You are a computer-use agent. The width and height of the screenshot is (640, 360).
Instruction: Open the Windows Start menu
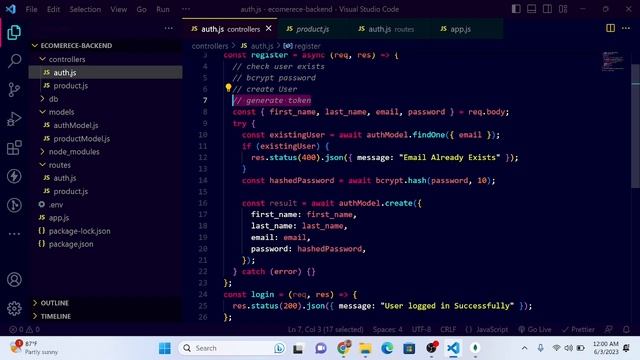coord(165,348)
